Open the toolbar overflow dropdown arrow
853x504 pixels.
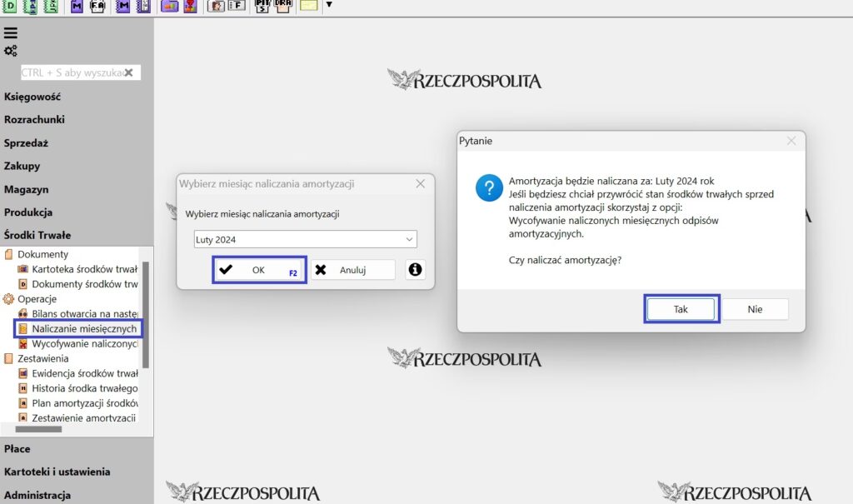(329, 5)
